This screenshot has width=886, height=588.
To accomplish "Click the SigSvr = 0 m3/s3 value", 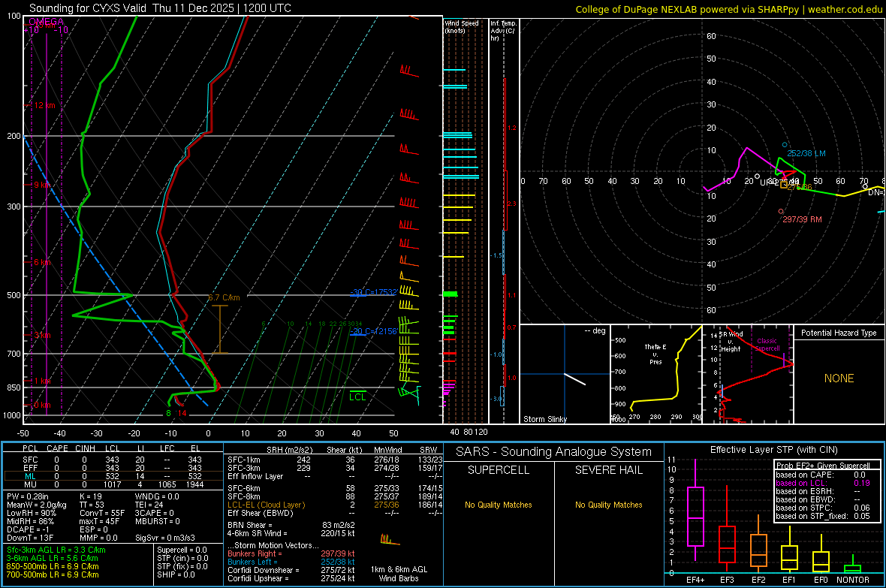I will [x=165, y=538].
